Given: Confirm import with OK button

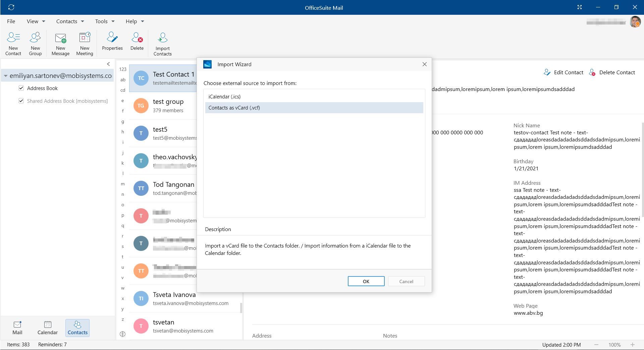Looking at the screenshot, I should coord(366,281).
